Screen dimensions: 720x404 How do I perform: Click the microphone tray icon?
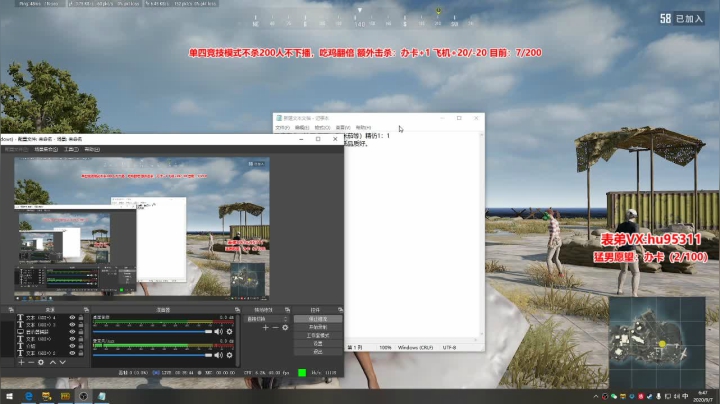point(658,396)
